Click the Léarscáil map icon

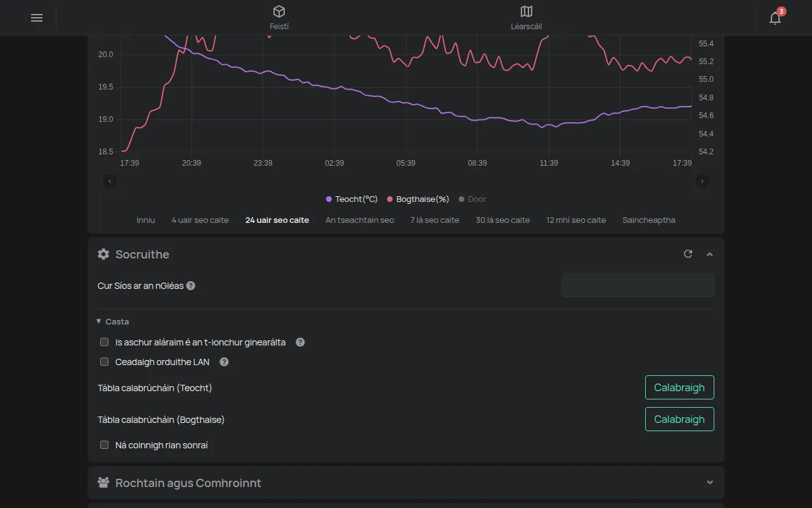527,11
